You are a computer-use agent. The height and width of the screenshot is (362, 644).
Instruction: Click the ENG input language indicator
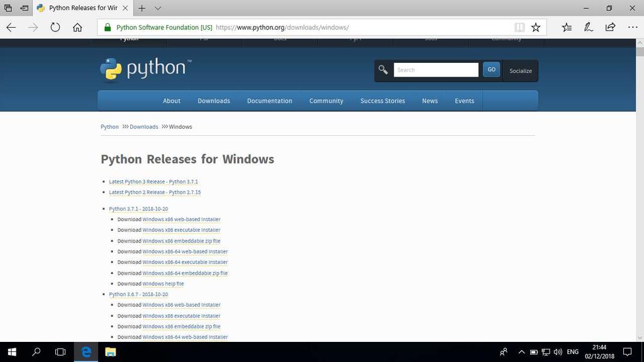pyautogui.click(x=572, y=352)
